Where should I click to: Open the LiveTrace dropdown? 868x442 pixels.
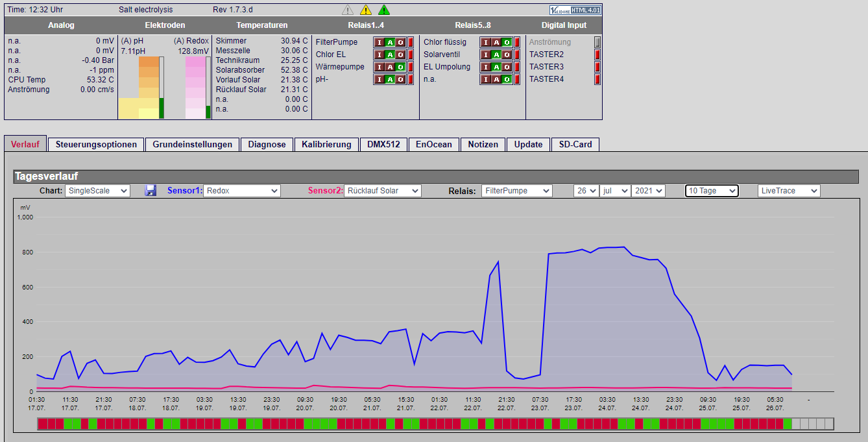click(789, 191)
